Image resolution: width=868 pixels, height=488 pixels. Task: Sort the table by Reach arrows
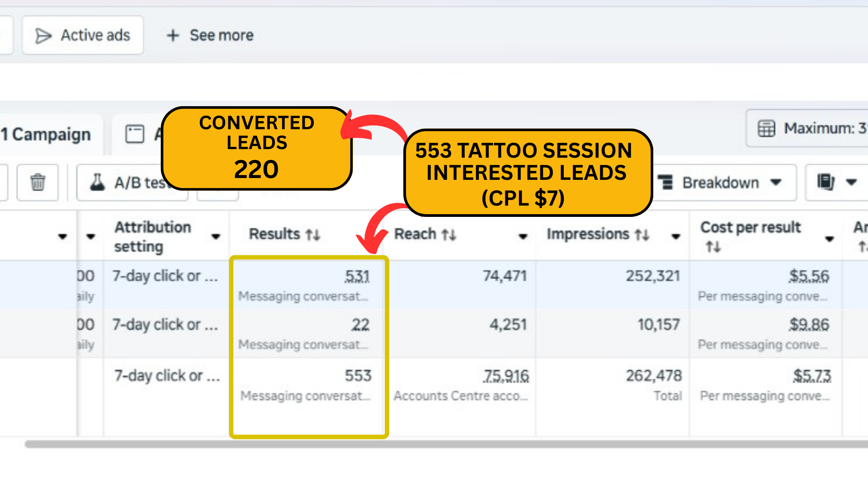pyautogui.click(x=449, y=235)
